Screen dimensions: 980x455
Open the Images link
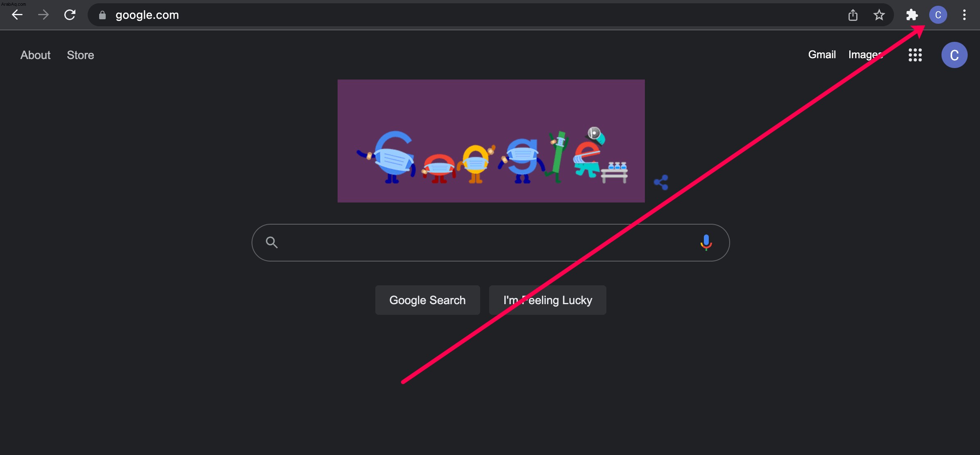coord(866,55)
